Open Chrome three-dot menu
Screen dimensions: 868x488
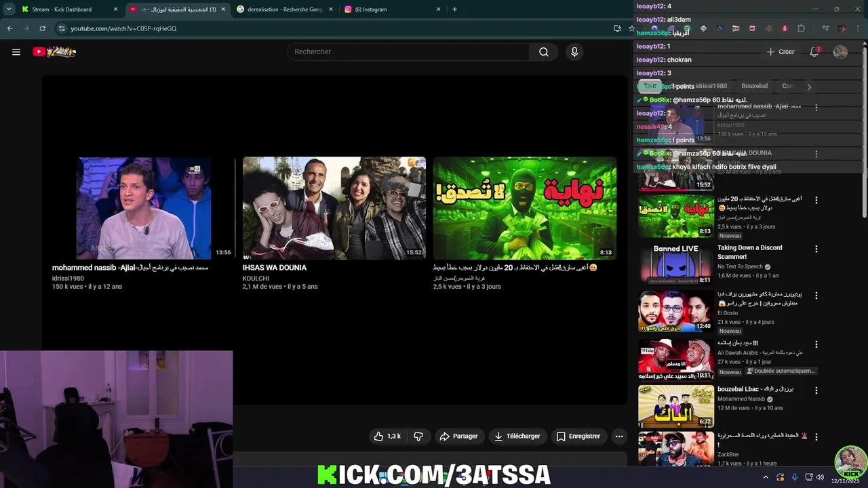pyautogui.click(x=858, y=28)
